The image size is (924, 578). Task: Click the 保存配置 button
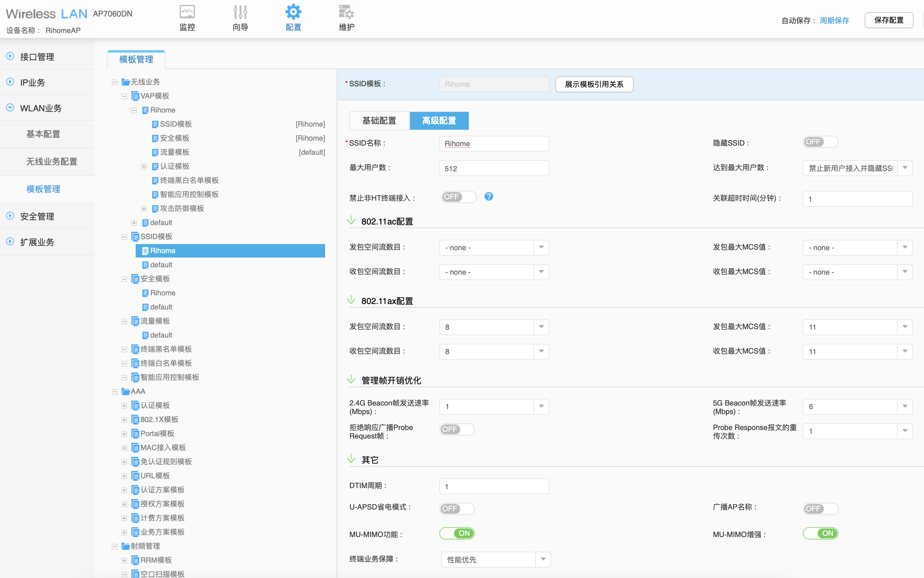[889, 20]
